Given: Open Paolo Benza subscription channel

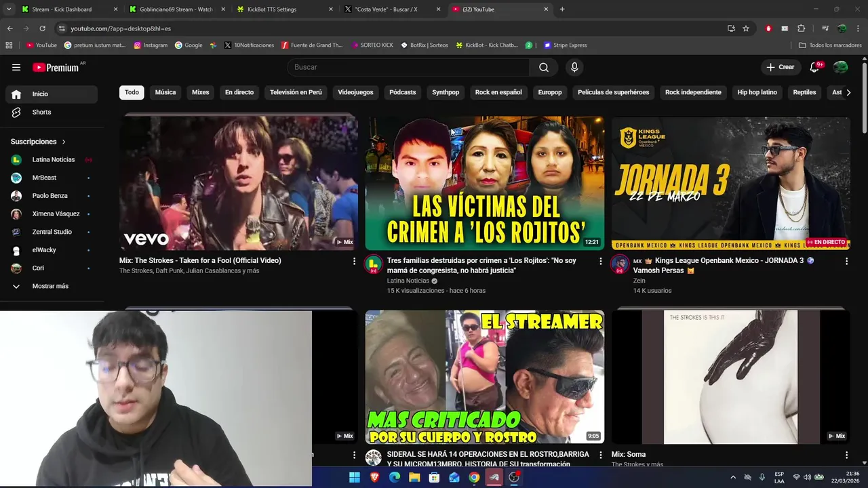Looking at the screenshot, I should point(52,196).
